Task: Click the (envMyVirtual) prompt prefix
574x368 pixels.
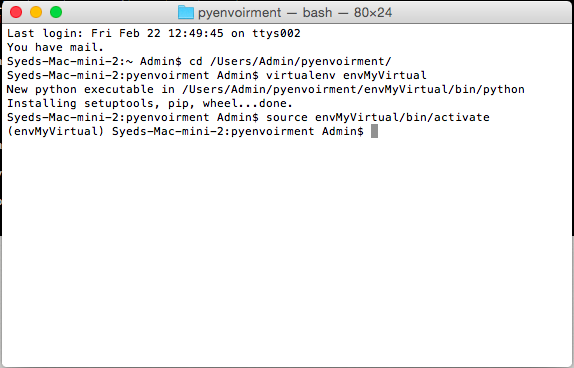Action: tap(56, 131)
